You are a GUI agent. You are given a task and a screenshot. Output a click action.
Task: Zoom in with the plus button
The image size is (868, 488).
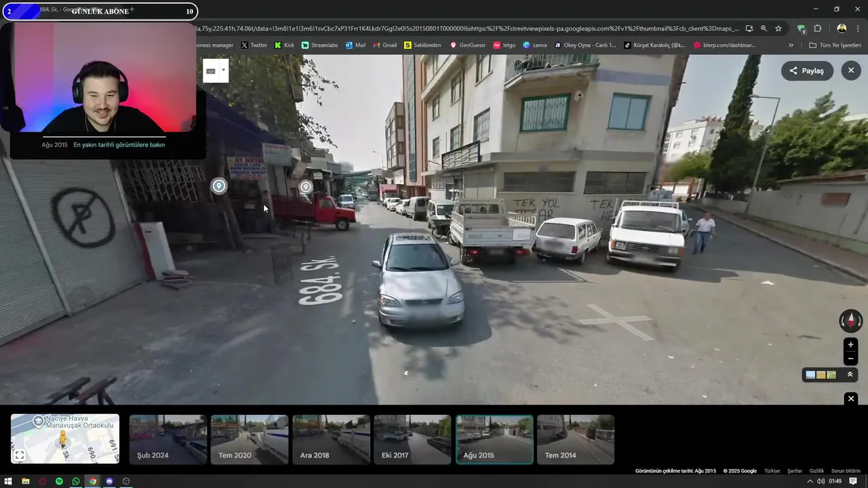coord(850,344)
